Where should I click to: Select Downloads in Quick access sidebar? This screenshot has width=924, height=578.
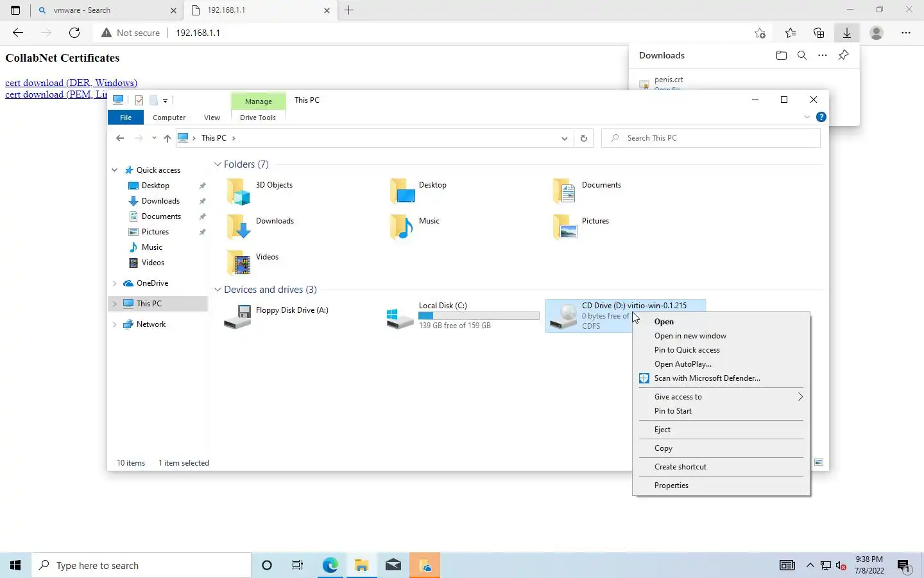pyautogui.click(x=160, y=201)
